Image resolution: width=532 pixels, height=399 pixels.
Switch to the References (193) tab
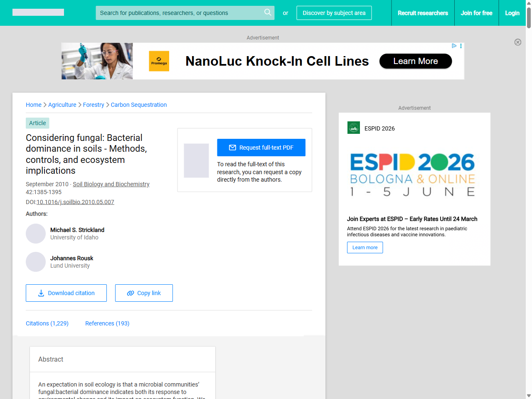(107, 323)
